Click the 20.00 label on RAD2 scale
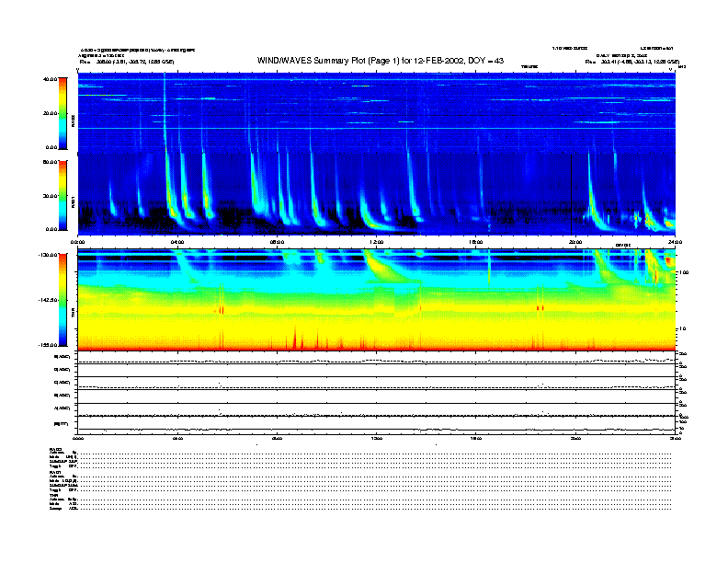Image resolution: width=728 pixels, height=563 pixels. click(51, 113)
